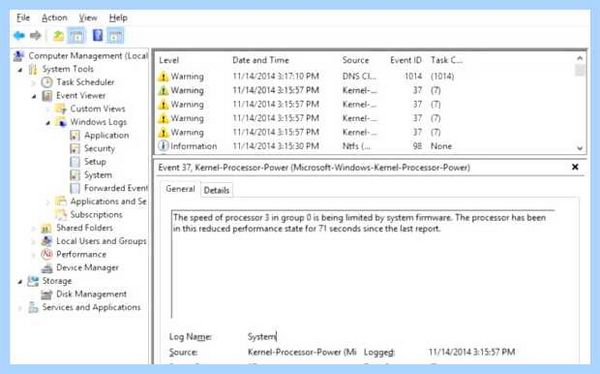Expand the Local Users and Groups node

(34, 242)
